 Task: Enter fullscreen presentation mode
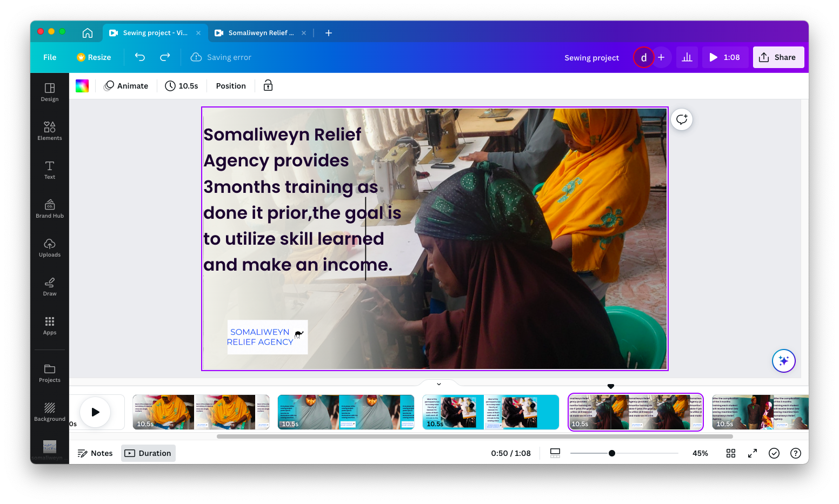click(753, 453)
